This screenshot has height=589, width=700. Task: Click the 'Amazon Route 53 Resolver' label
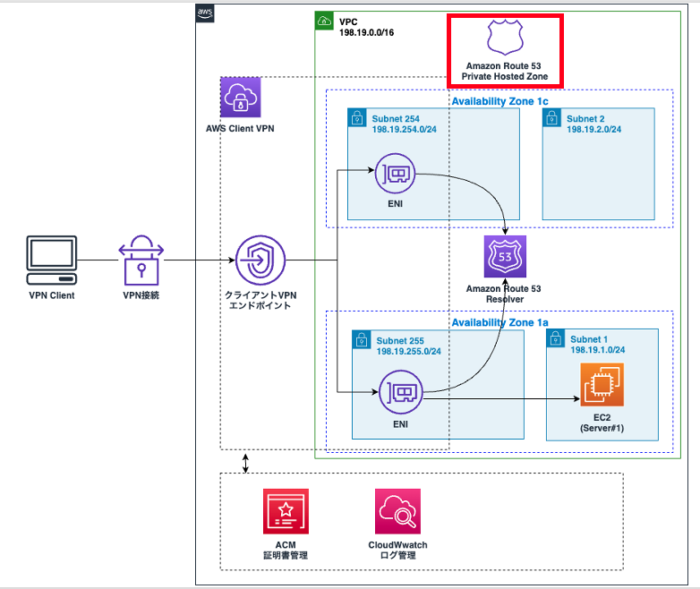504,294
